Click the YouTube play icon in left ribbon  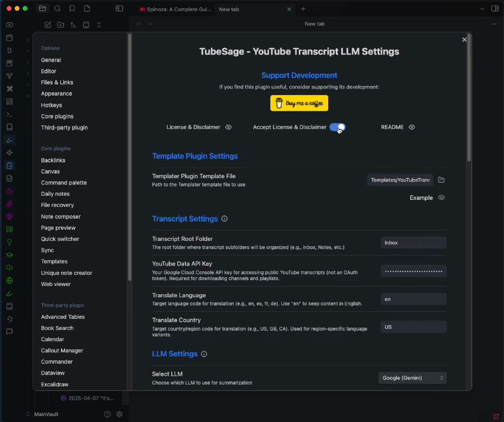(9, 25)
